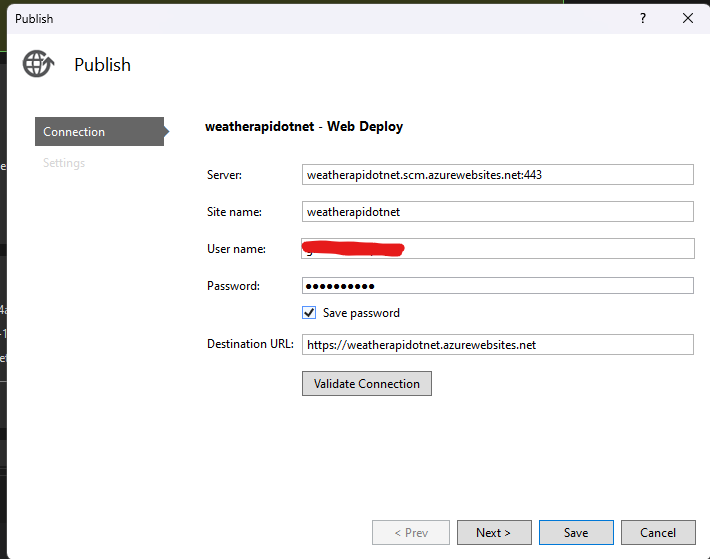Close the Publish dialog
710x559 pixels.
click(687, 18)
